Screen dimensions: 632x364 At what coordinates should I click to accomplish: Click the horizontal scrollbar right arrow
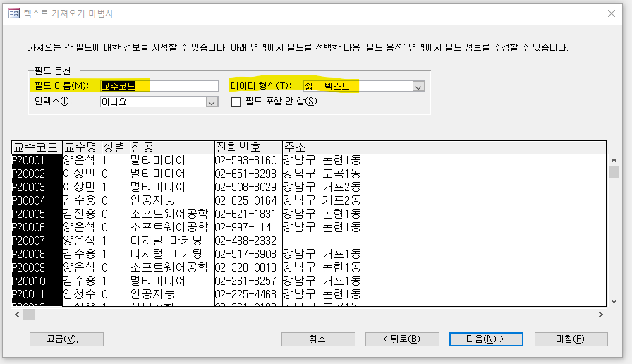click(600, 314)
